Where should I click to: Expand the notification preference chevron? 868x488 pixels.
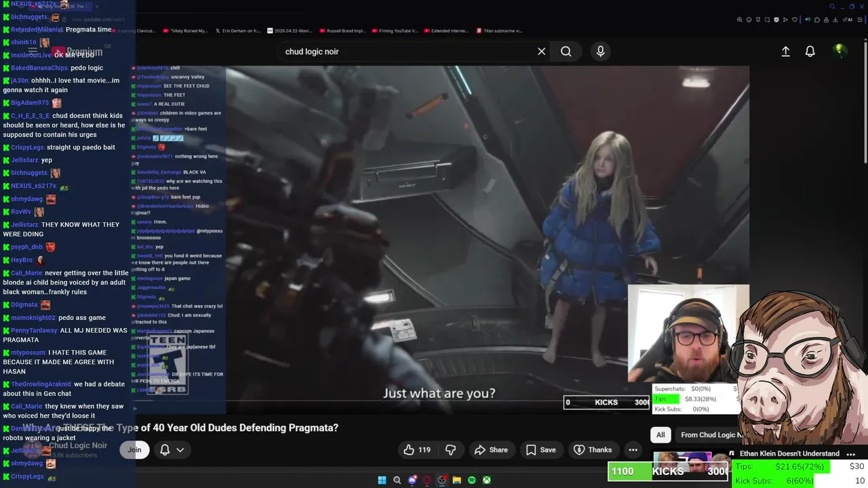click(x=180, y=450)
